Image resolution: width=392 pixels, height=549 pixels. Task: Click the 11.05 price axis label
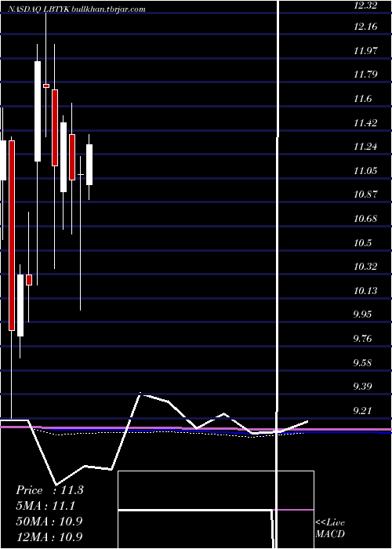pyautogui.click(x=365, y=170)
